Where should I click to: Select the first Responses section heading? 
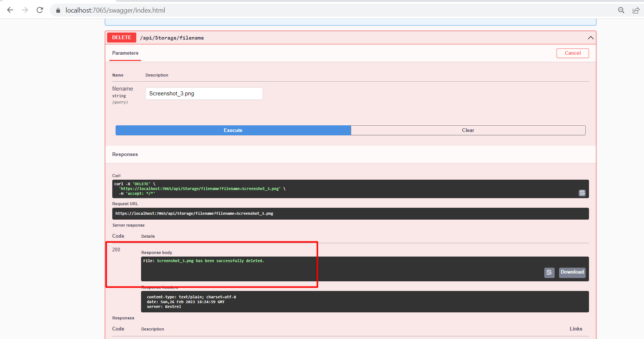125,155
